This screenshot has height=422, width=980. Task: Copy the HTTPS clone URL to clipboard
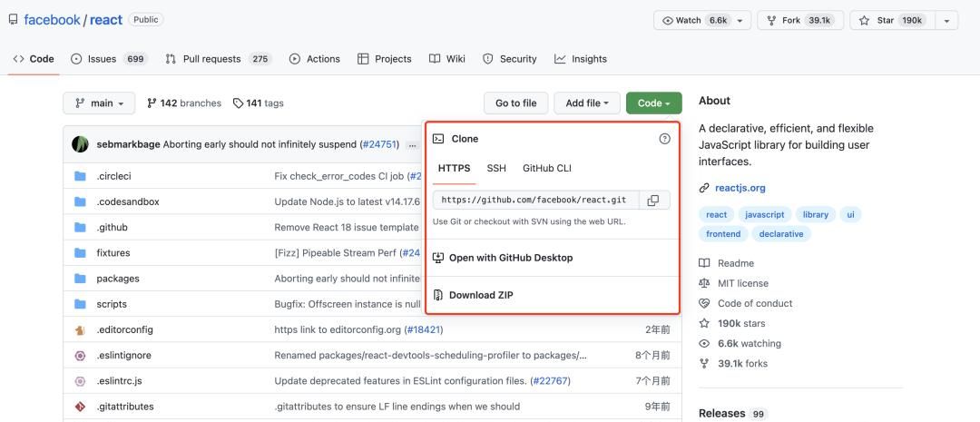[653, 201]
